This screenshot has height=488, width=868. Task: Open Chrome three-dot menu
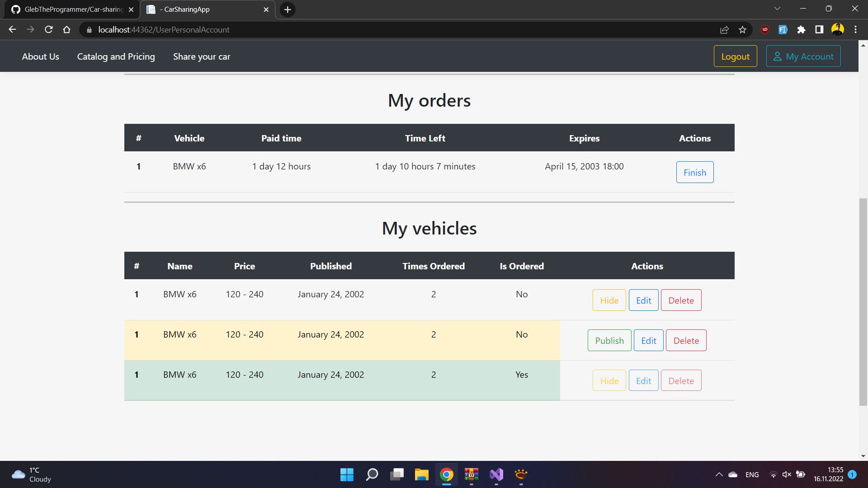pos(855,30)
